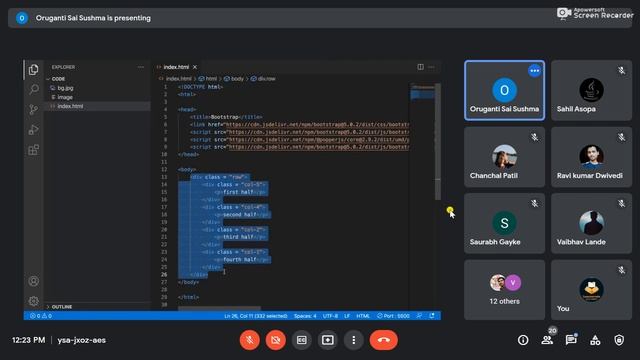Image resolution: width=640 pixels, height=360 pixels.
Task: Select Saurabh Gayke participant tile
Action: pos(504,224)
